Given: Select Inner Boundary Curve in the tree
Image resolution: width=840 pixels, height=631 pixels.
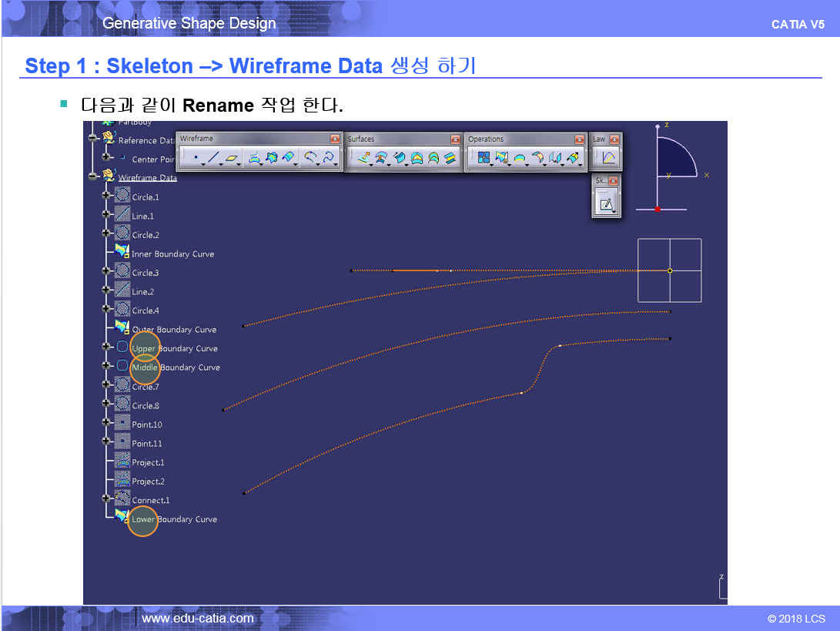Looking at the screenshot, I should pyautogui.click(x=172, y=254).
